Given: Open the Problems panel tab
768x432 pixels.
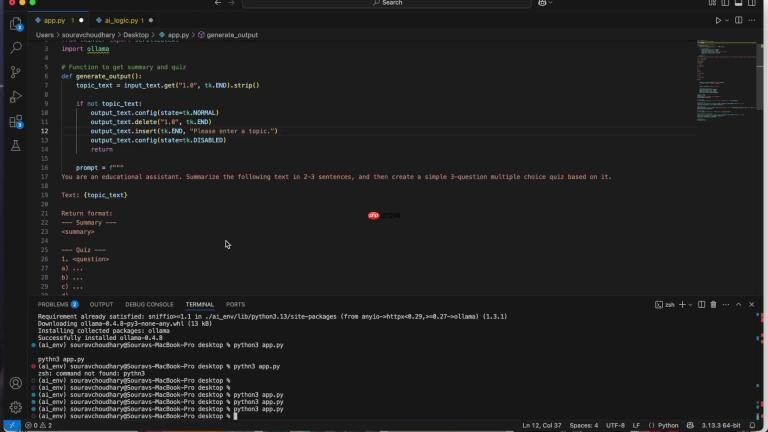Looking at the screenshot, I should pyautogui.click(x=58, y=305).
